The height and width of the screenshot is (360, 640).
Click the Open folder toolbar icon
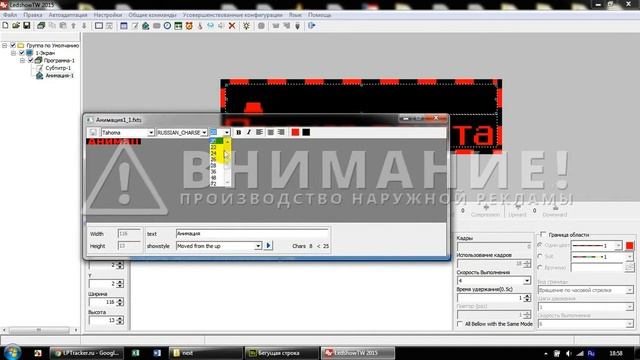pos(16,26)
